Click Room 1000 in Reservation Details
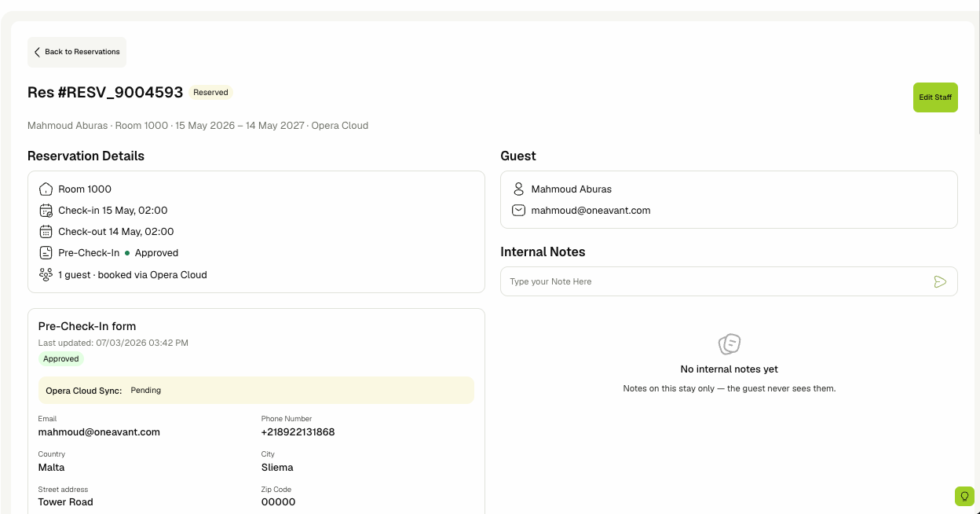This screenshot has width=980, height=514. (85, 189)
